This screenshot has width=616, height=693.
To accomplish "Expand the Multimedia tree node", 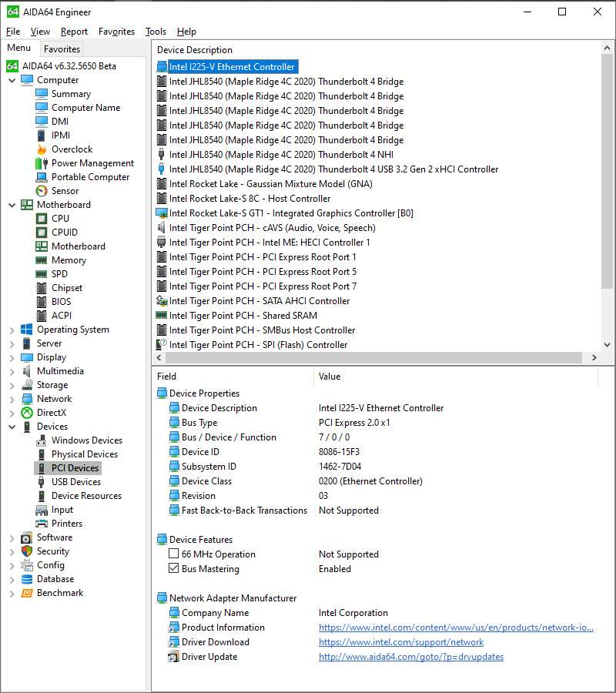I will coord(12,371).
